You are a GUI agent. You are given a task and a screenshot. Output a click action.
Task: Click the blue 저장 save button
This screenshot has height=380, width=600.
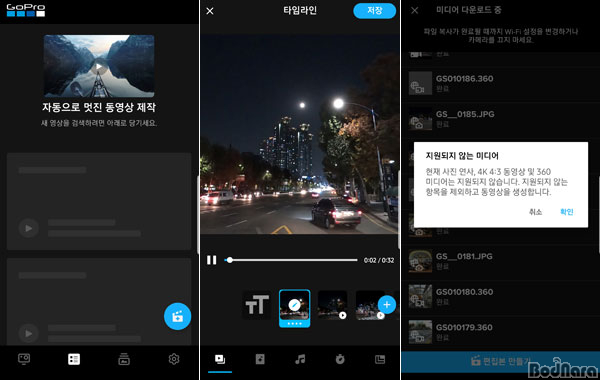[374, 11]
